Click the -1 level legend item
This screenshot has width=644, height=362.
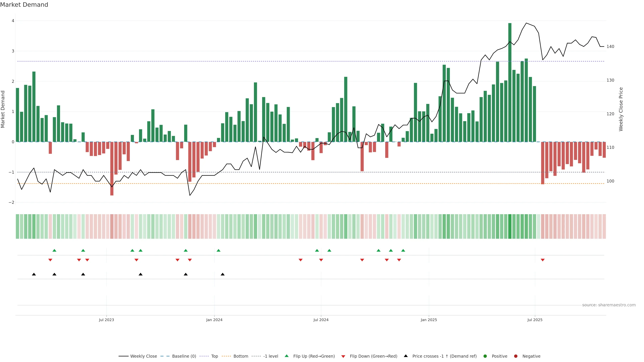[x=271, y=356]
